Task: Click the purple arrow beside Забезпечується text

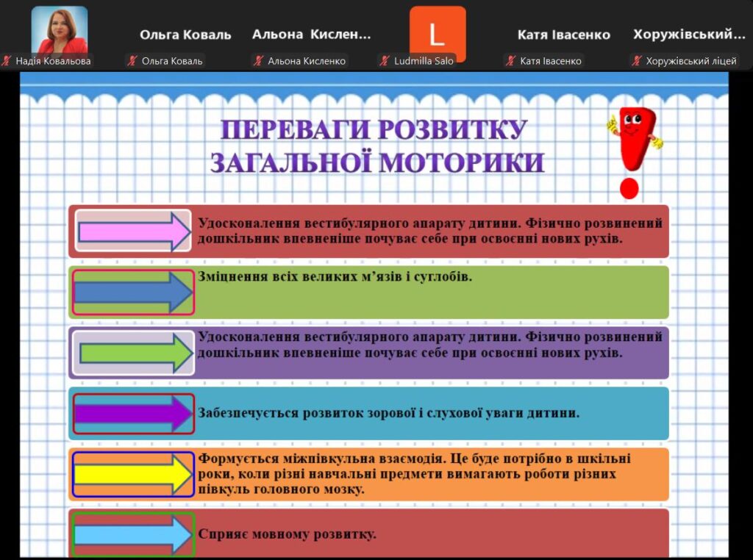Action: (x=133, y=414)
